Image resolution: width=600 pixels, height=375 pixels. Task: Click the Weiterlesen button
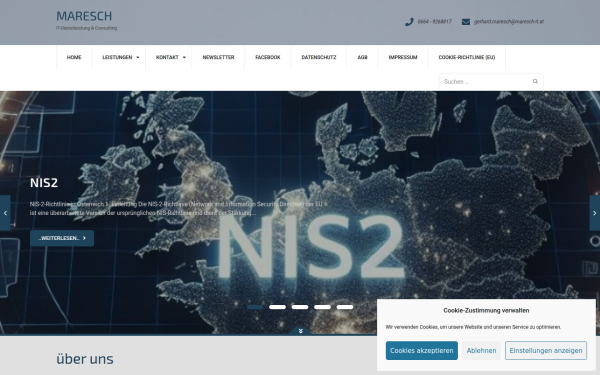click(x=62, y=238)
